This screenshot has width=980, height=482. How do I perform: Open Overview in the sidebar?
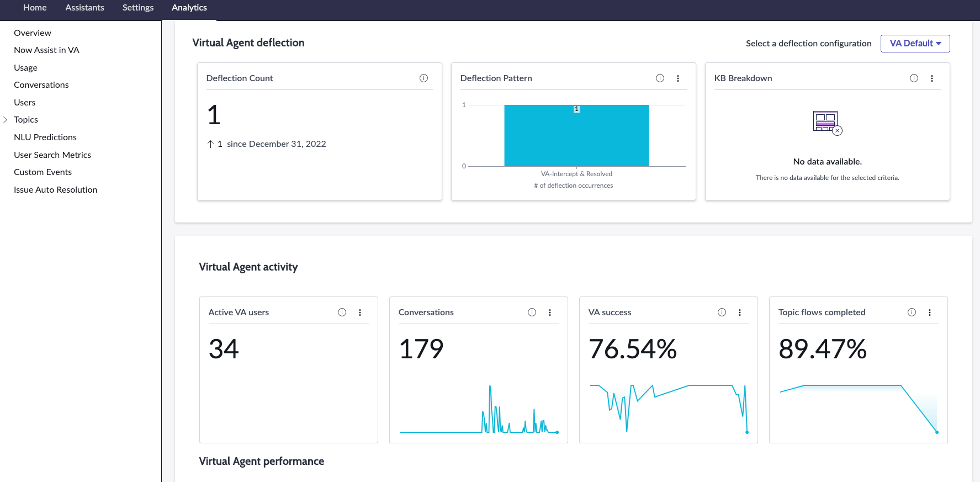click(x=33, y=33)
